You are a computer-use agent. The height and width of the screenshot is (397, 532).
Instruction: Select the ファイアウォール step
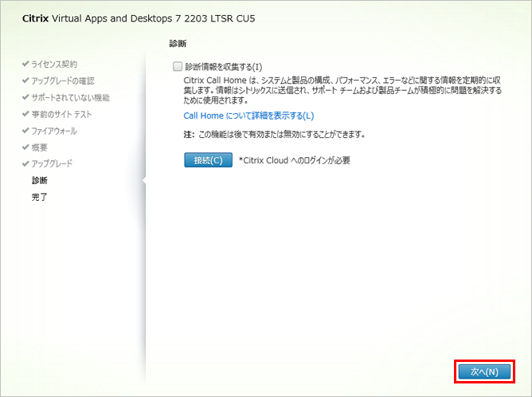pyautogui.click(x=54, y=131)
